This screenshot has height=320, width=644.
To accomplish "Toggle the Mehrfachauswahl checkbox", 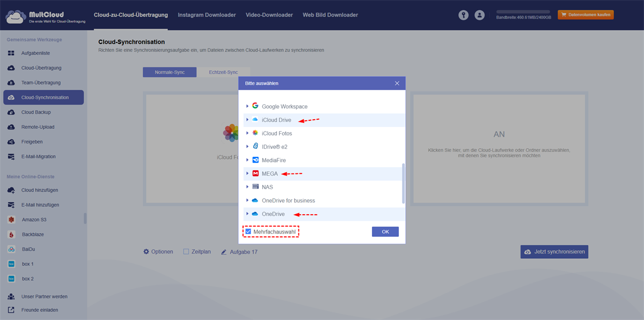I will (248, 231).
